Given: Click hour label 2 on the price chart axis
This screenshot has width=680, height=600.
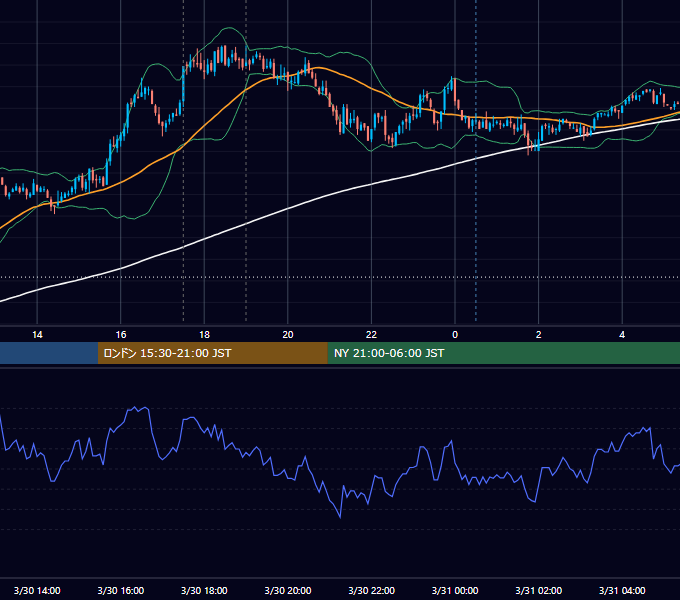Looking at the screenshot, I should pyautogui.click(x=539, y=335).
